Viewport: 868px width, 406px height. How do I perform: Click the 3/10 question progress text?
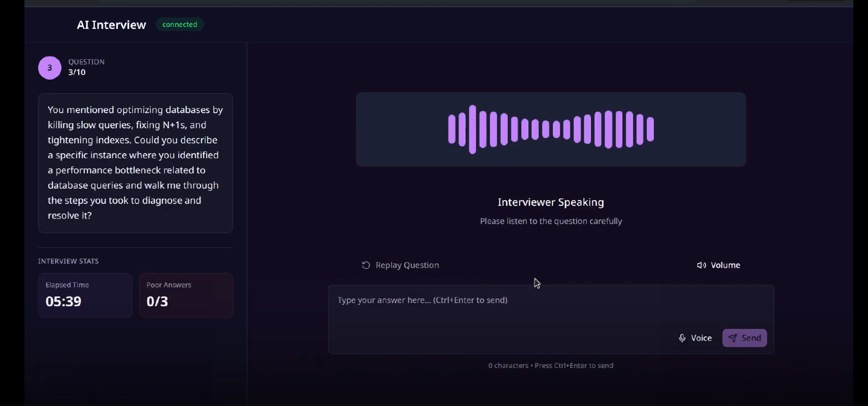[x=77, y=72]
